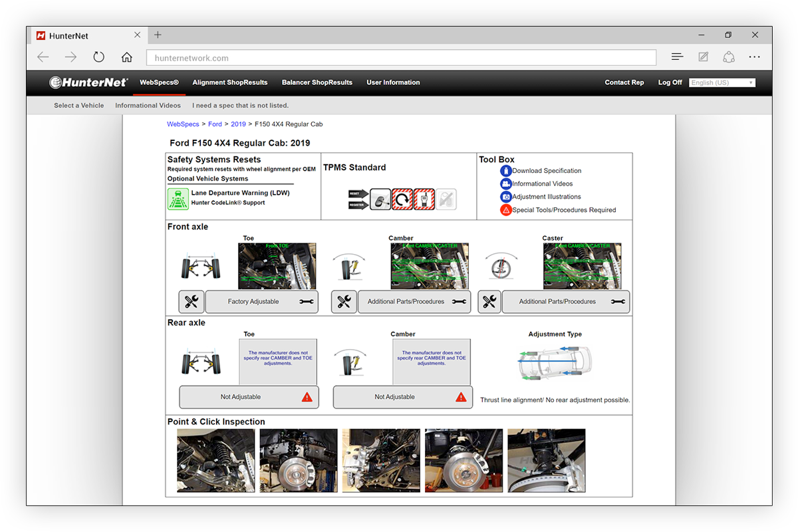Click the front Camber wheel diagram icon

pyautogui.click(x=350, y=267)
